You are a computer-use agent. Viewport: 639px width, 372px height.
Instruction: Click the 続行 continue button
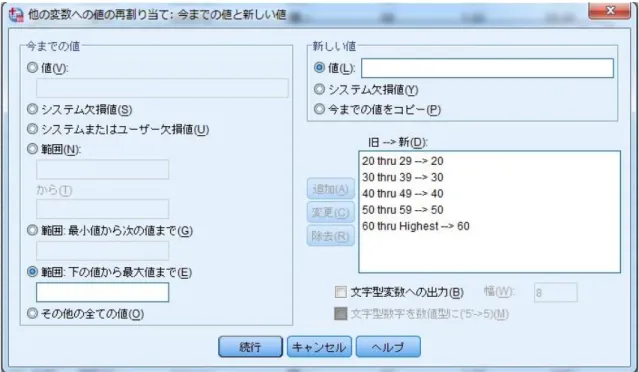coord(250,347)
